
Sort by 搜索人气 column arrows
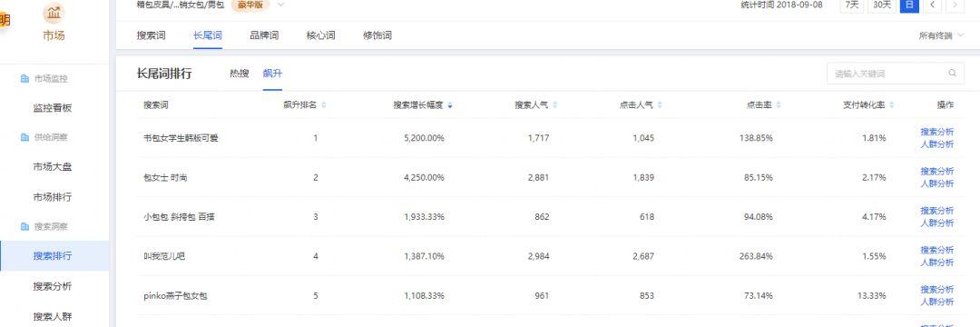click(555, 104)
